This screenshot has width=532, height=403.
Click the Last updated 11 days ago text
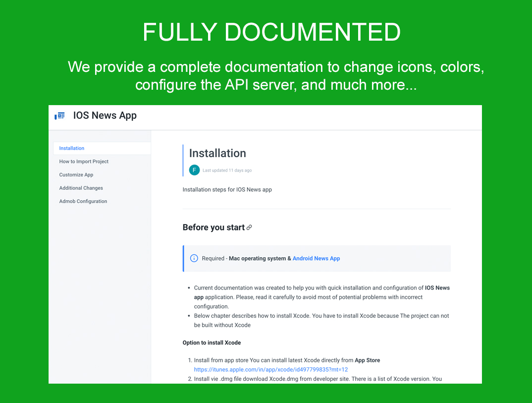point(227,171)
